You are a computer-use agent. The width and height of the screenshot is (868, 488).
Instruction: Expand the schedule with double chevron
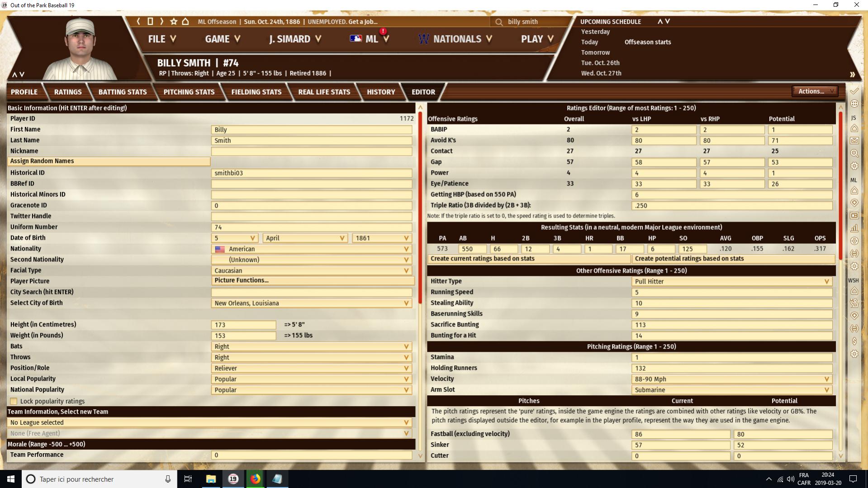click(x=852, y=75)
